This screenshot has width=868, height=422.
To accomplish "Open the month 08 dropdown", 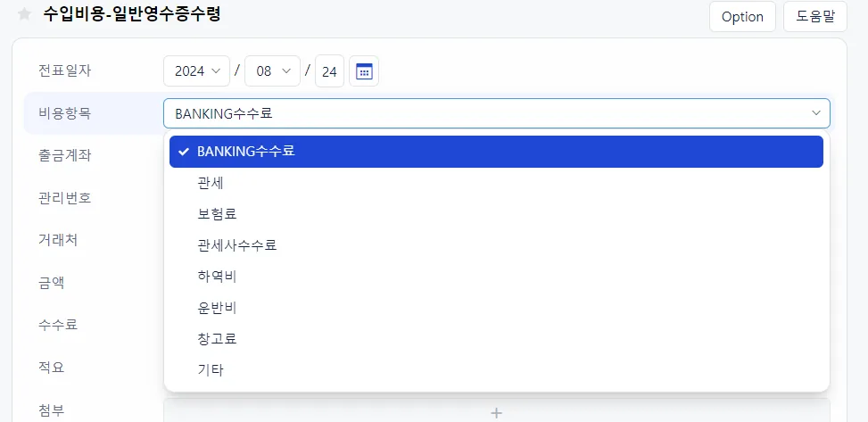I will click(272, 70).
